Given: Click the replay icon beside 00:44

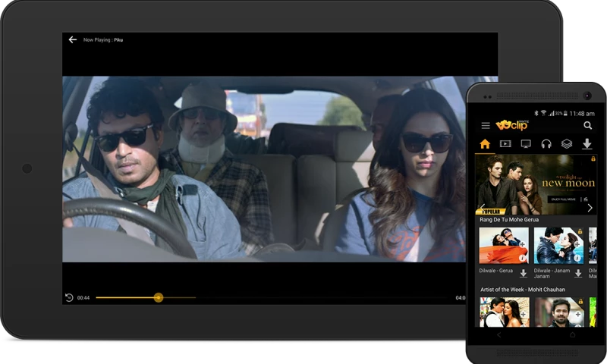Looking at the screenshot, I should (x=69, y=298).
